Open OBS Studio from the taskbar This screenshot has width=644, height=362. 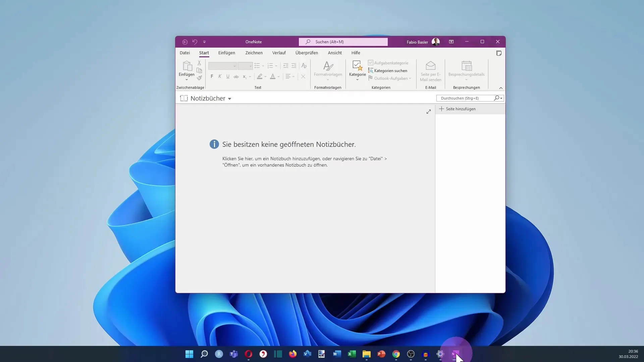411,354
